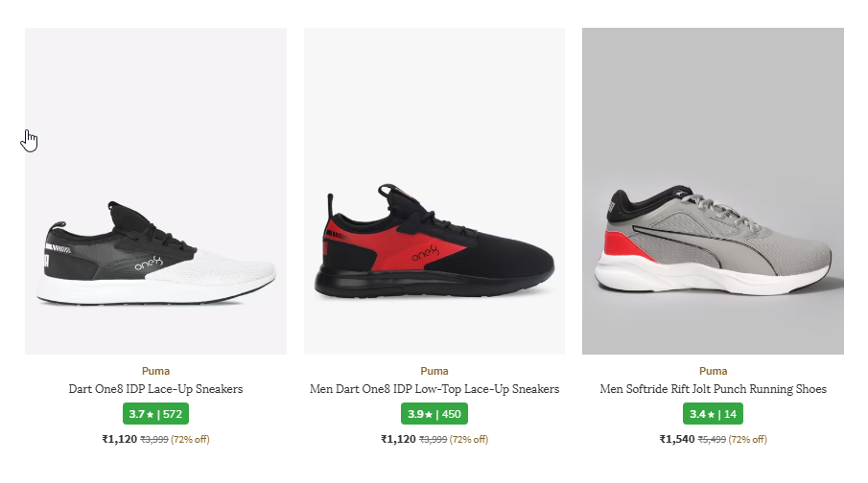
Task: Open Men Dart One8 IDP Low-Top Lace-Up Sneakers title
Action: pyautogui.click(x=434, y=389)
